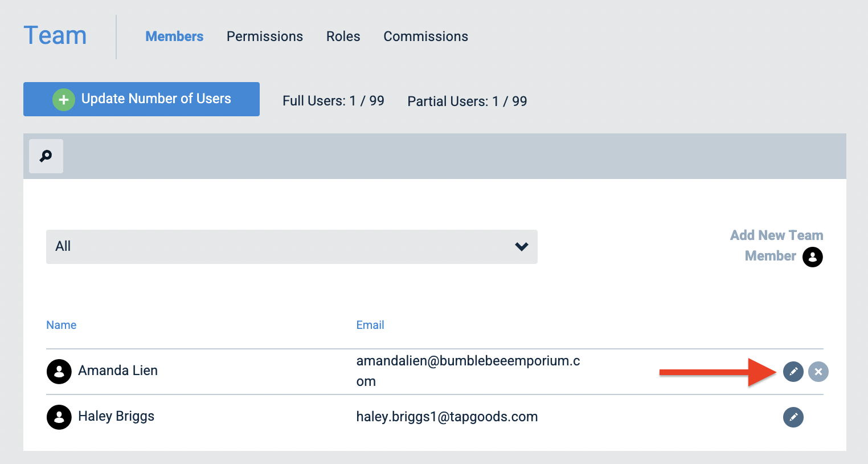This screenshot has width=868, height=464.
Task: Click the Full Users: 1 / 99 count
Action: (334, 101)
